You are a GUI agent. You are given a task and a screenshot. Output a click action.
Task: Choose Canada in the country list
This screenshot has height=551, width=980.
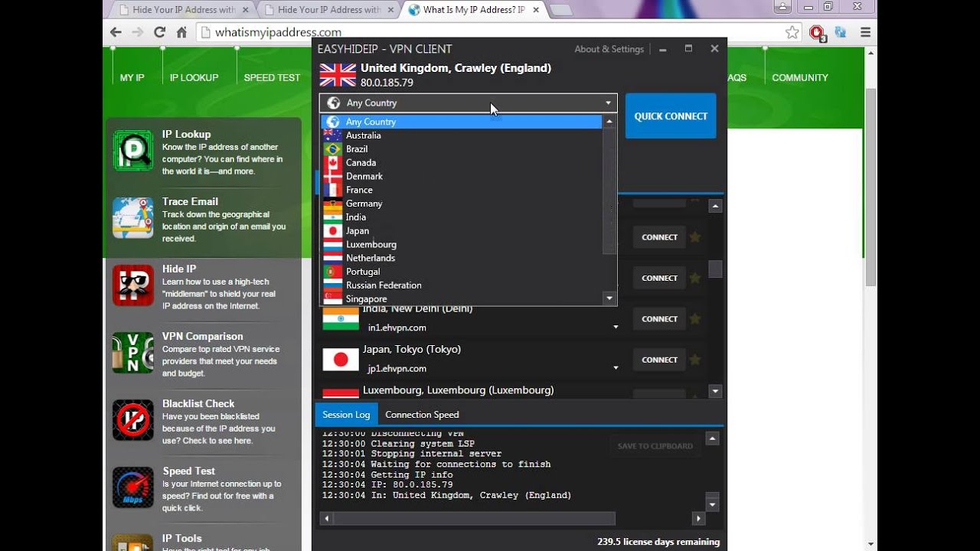click(x=462, y=163)
